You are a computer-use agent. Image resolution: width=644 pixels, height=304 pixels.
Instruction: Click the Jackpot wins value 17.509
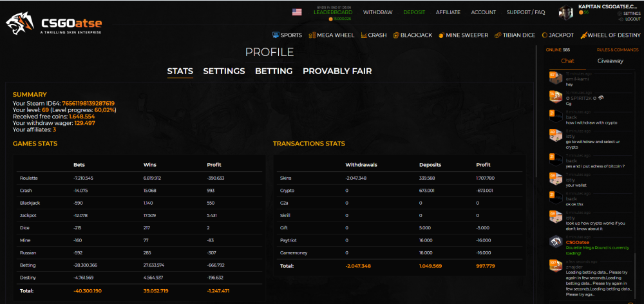point(149,215)
